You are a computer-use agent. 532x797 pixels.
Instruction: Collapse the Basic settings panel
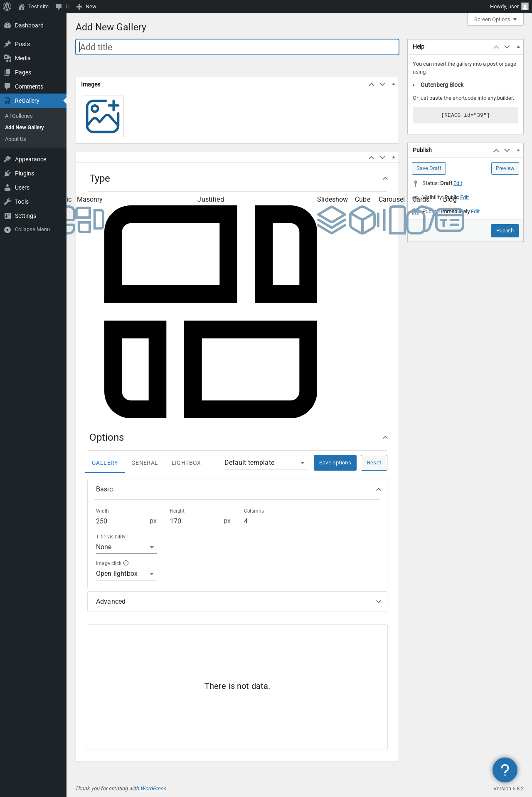click(x=237, y=489)
